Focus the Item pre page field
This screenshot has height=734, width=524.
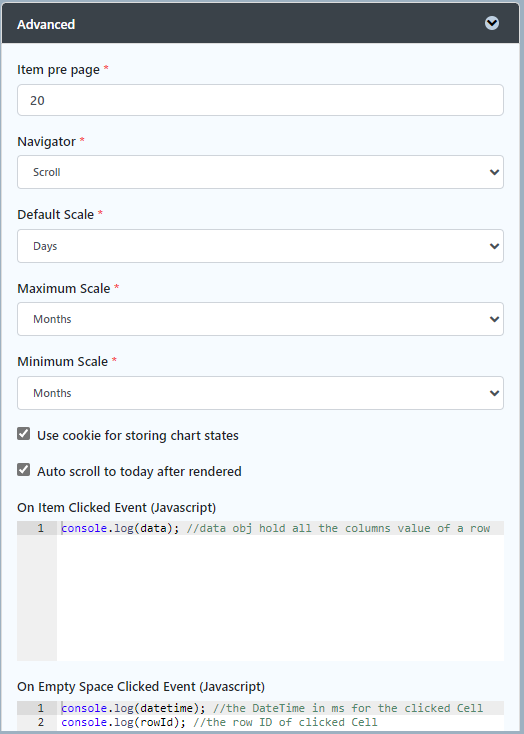(x=260, y=100)
